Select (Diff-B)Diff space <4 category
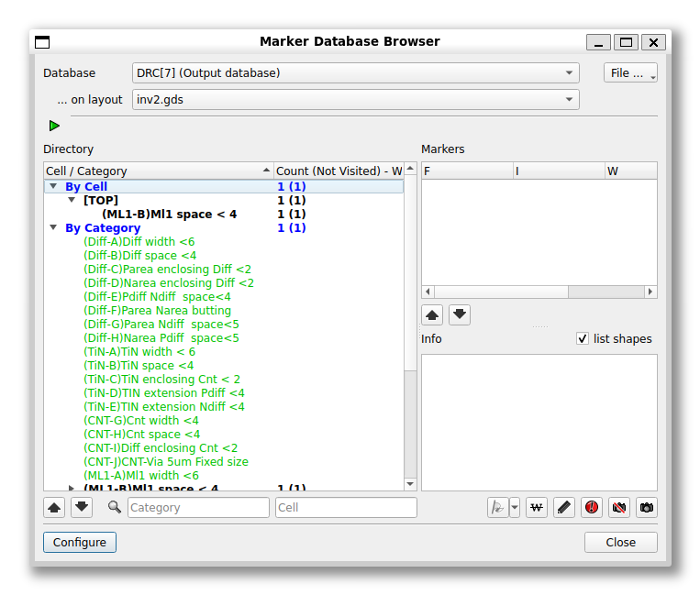 click(x=140, y=256)
